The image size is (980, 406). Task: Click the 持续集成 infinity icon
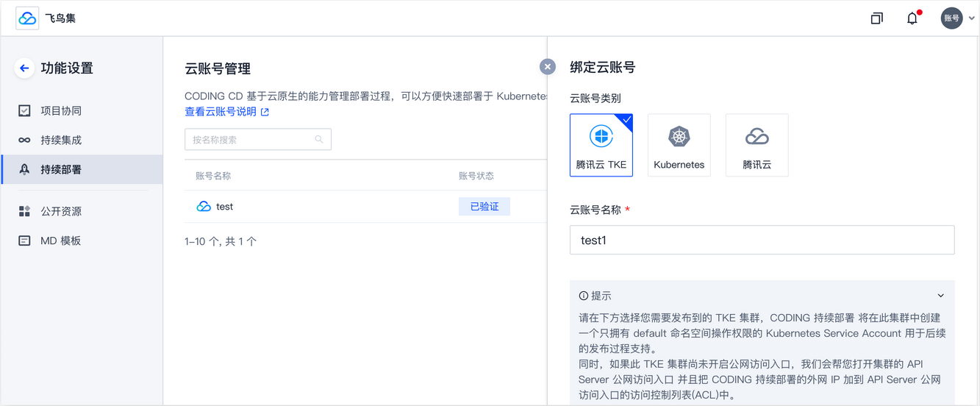tap(24, 140)
